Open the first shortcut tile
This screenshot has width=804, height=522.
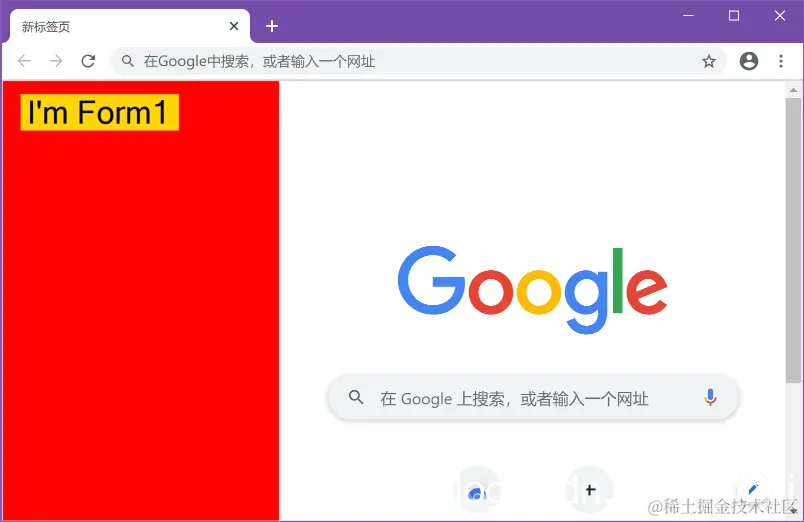477,490
